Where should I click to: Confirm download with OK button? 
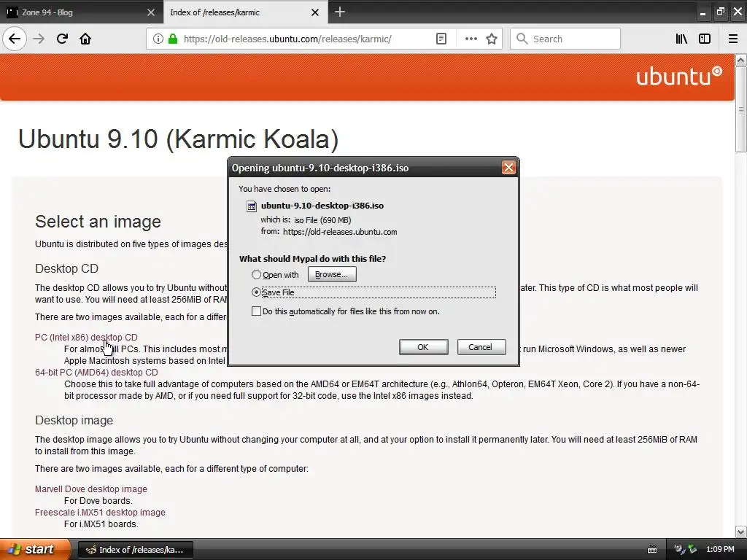coord(423,347)
